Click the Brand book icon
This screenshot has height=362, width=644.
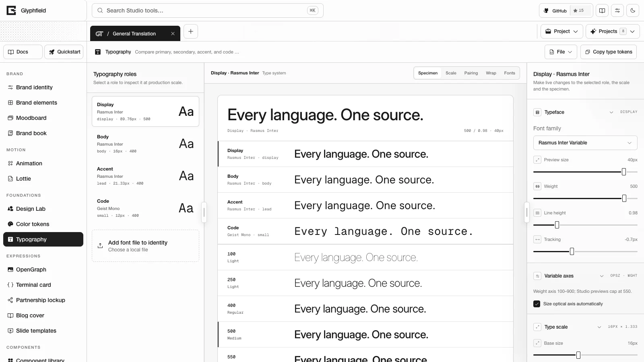[10, 133]
